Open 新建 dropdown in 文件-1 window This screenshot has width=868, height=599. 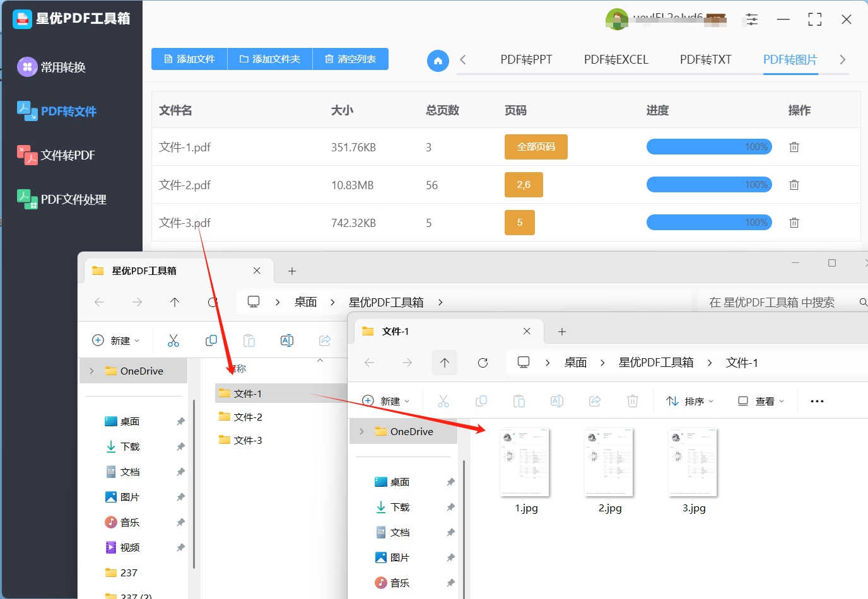tap(385, 401)
